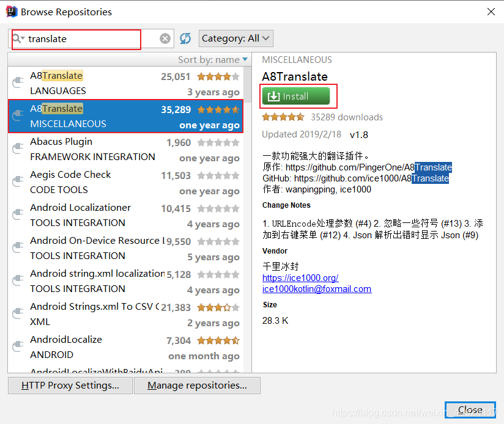Click plugin icon beside Aegis Code Check
The width and height of the screenshot is (504, 424).
click(x=18, y=181)
